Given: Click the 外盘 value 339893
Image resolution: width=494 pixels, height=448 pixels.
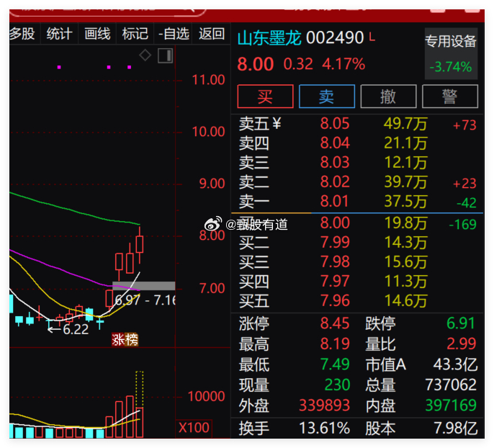Looking at the screenshot, I should (324, 406).
